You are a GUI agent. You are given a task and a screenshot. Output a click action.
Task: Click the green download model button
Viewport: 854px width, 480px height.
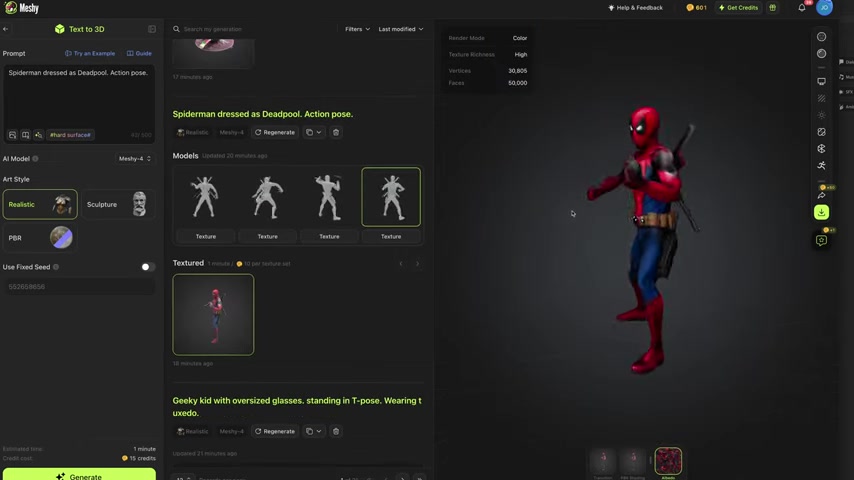coord(821,212)
